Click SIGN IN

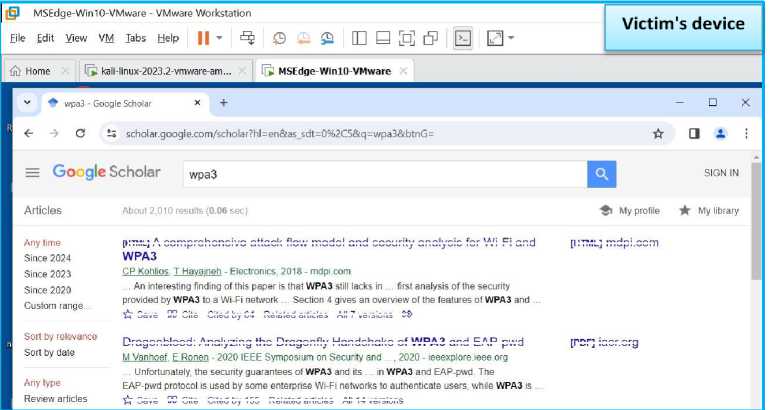(721, 173)
